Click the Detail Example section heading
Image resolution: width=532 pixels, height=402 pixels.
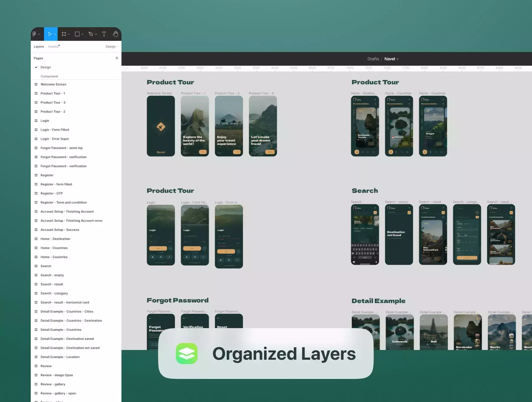[x=378, y=301]
